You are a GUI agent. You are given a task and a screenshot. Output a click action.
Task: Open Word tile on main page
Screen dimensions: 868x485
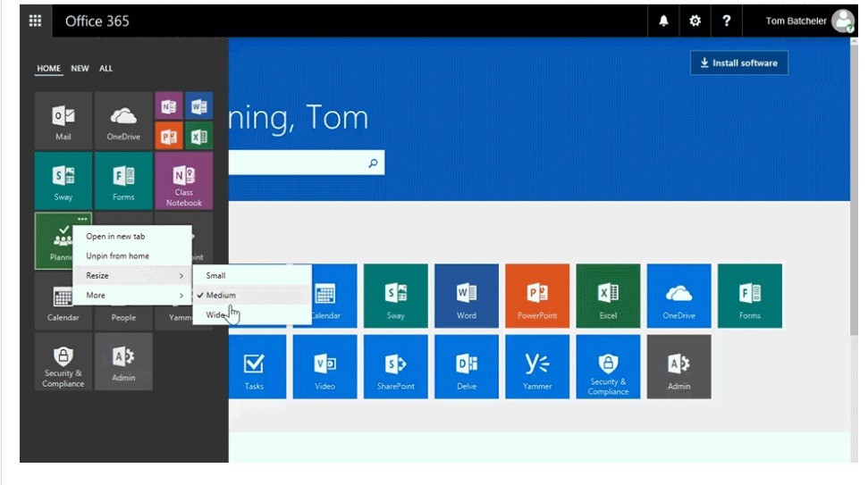point(467,296)
